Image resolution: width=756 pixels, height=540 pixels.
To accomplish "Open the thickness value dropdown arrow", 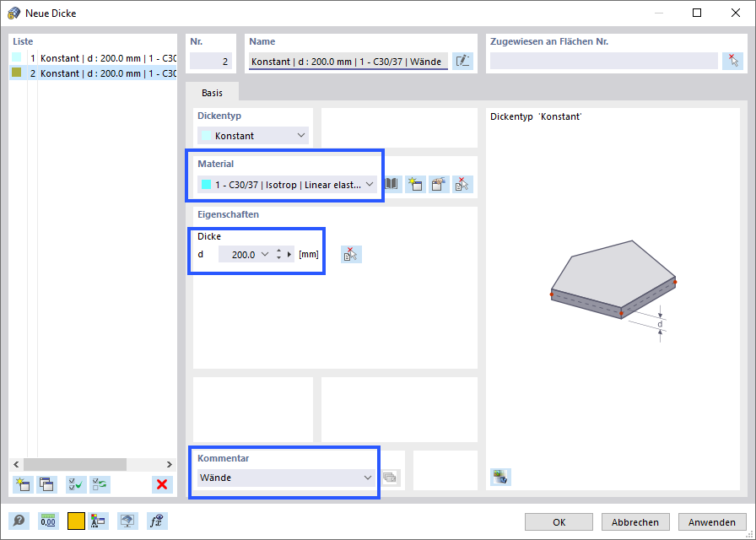I will (x=264, y=254).
